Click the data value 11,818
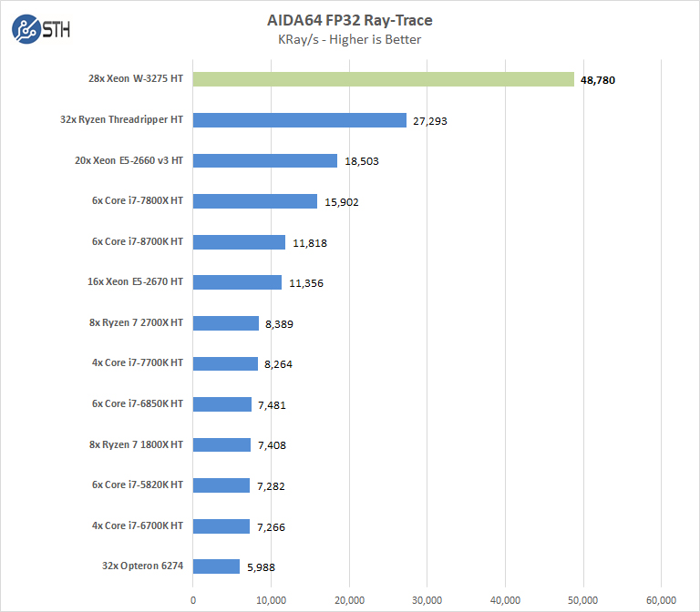700x612 pixels. click(x=310, y=243)
